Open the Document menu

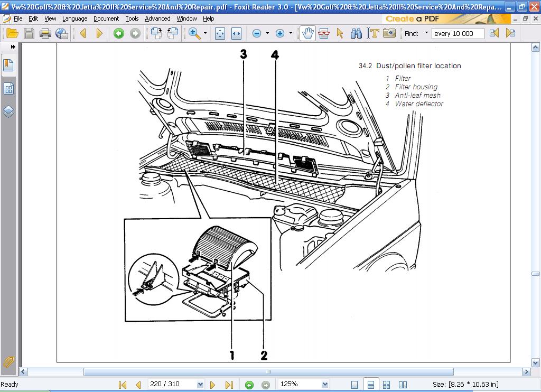(x=106, y=18)
